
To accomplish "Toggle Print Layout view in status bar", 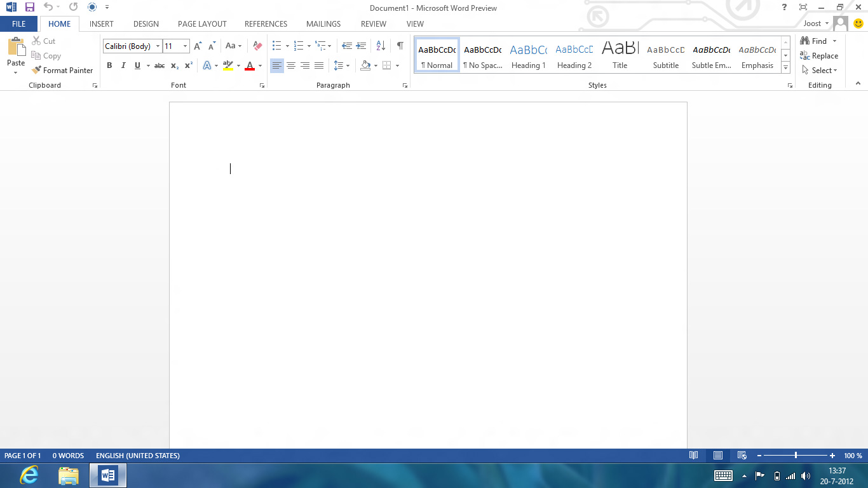I will click(718, 456).
